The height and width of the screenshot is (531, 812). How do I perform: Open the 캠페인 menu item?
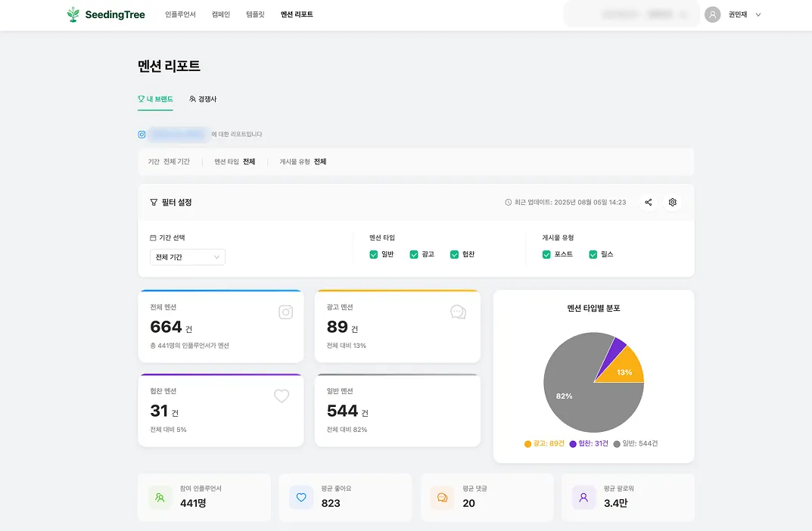pos(221,14)
